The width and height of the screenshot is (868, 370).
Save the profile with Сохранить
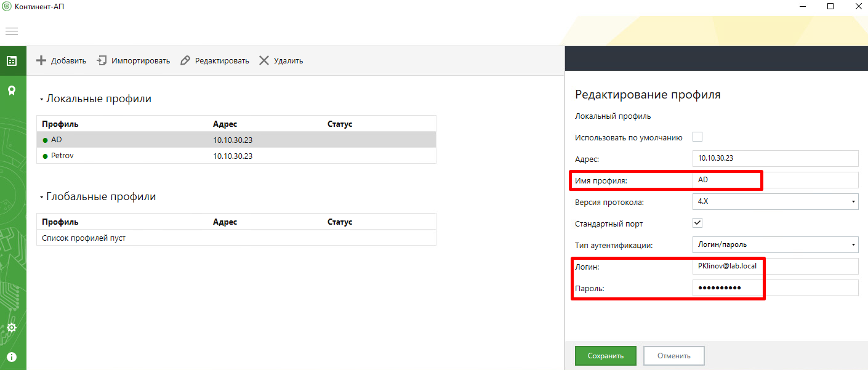[606, 356]
